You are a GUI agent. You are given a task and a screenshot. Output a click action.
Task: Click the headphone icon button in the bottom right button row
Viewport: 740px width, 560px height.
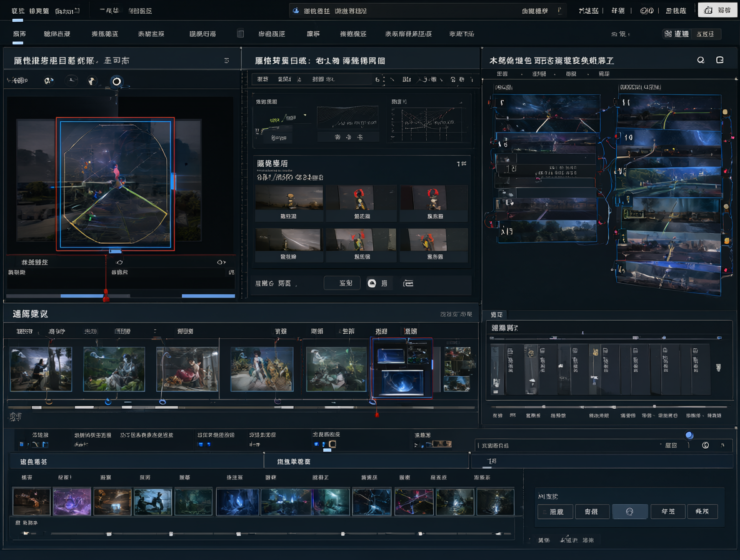click(x=629, y=511)
